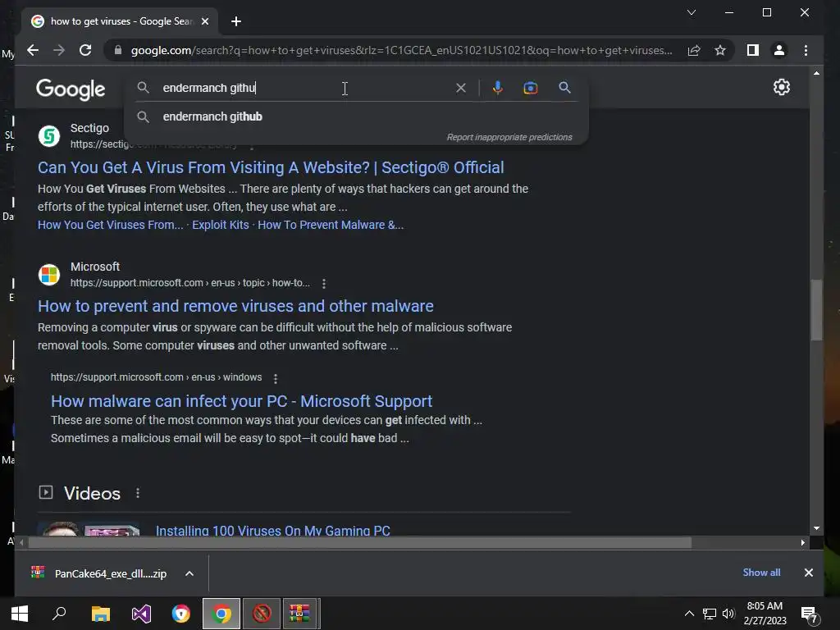
Task: Go forward with the forward arrow
Action: coord(59,50)
